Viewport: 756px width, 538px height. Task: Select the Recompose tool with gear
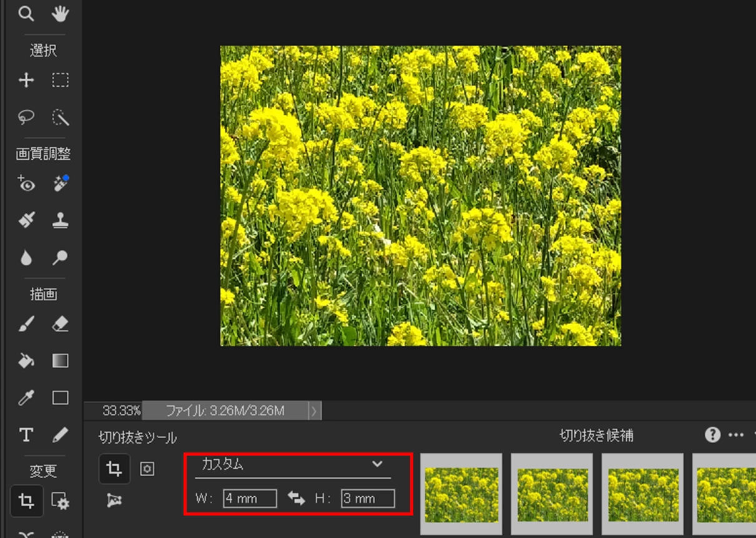pyautogui.click(x=60, y=501)
